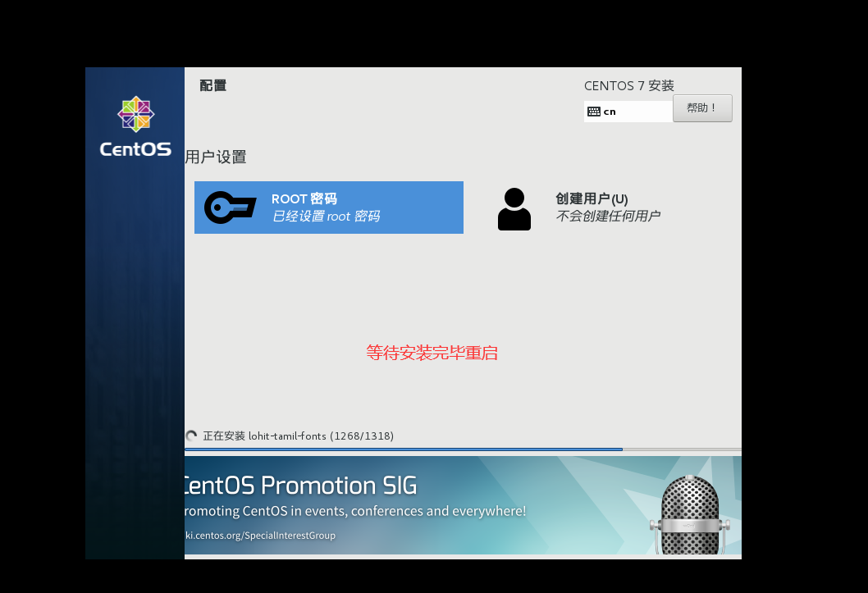868x593 pixels.
Task: Click the user silhouette icon
Action: point(514,209)
